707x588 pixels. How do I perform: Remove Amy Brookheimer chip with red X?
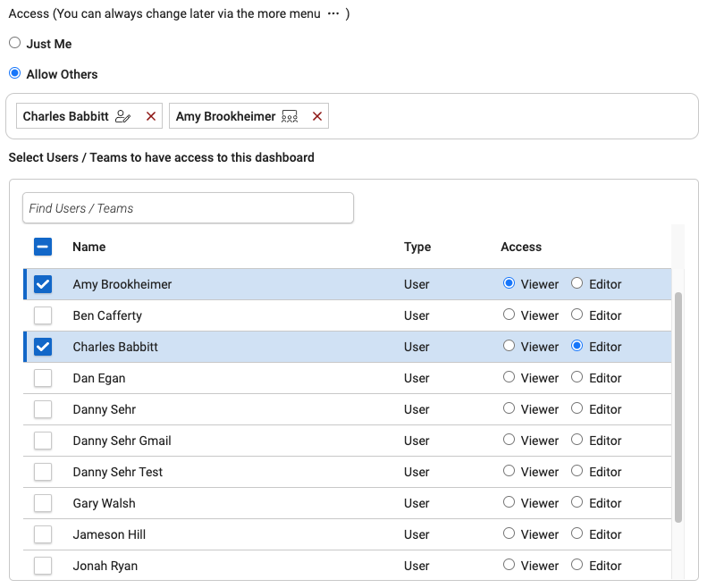tap(317, 116)
